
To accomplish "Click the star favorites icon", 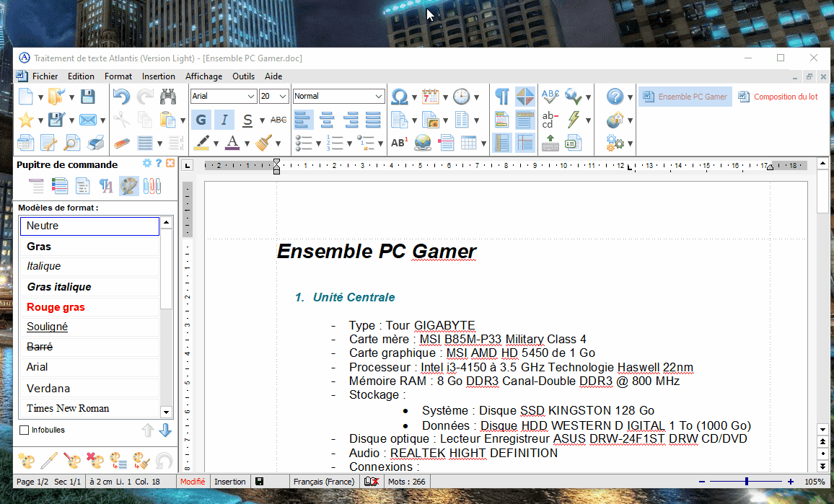I will click(x=25, y=120).
